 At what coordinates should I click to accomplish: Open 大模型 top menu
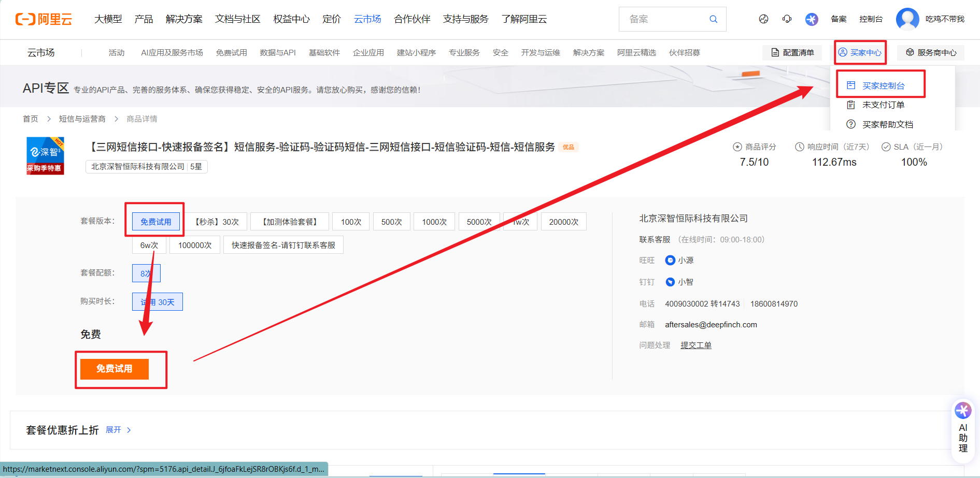point(108,19)
